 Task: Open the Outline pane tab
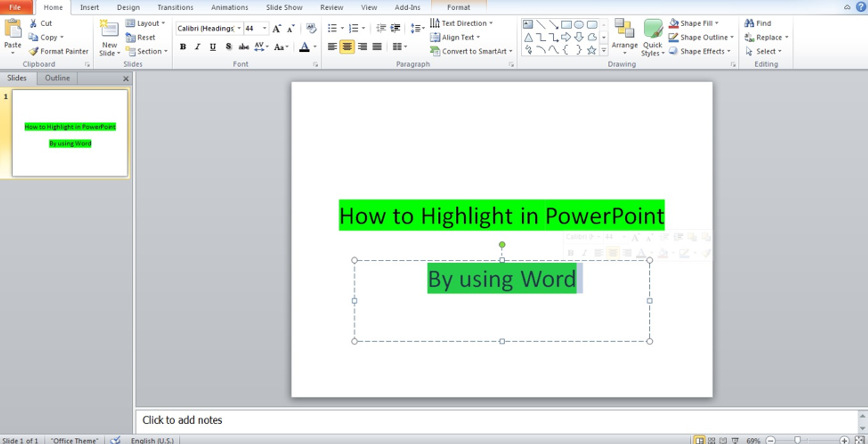point(57,78)
